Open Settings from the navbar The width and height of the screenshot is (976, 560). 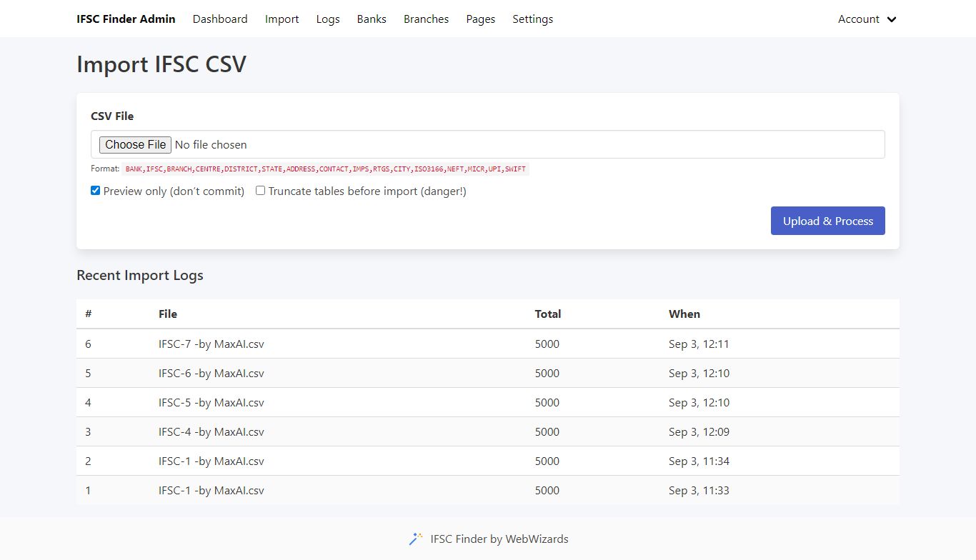pos(532,19)
